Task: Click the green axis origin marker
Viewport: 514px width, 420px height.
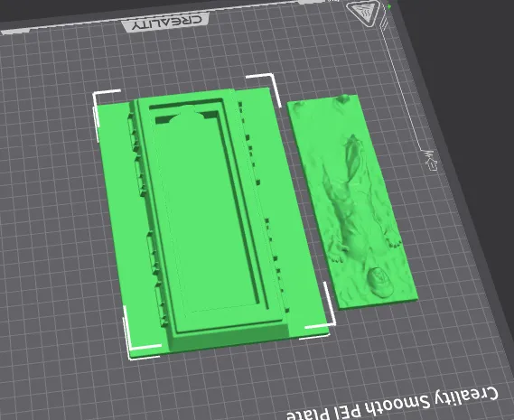Action: (x=389, y=6)
